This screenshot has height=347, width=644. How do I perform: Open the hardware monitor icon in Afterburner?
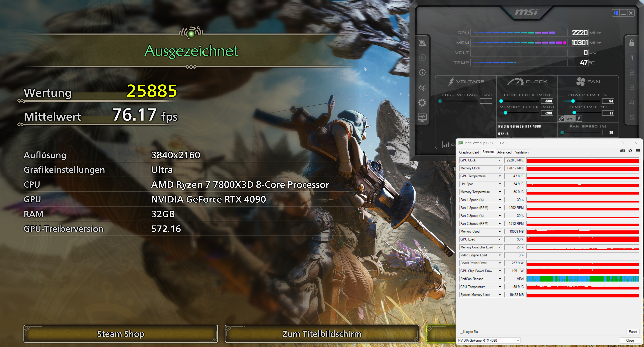(422, 117)
